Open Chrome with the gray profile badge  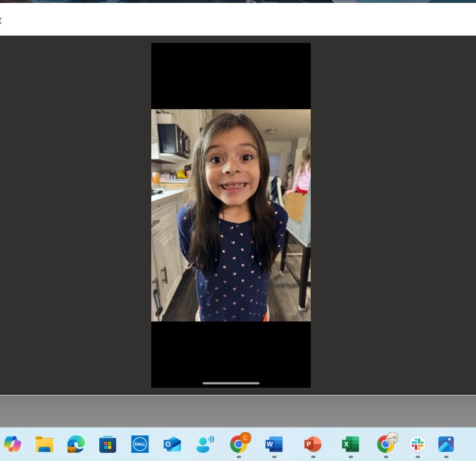click(386, 444)
